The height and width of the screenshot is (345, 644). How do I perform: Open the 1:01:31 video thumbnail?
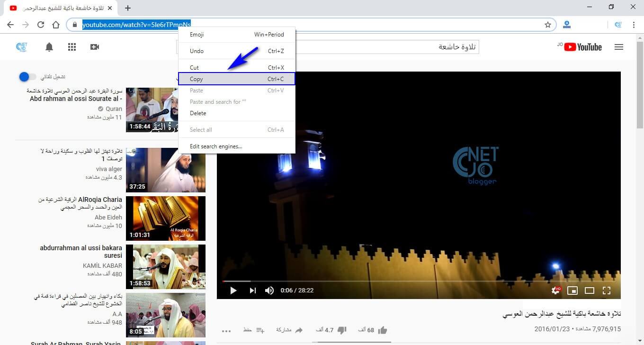click(166, 218)
